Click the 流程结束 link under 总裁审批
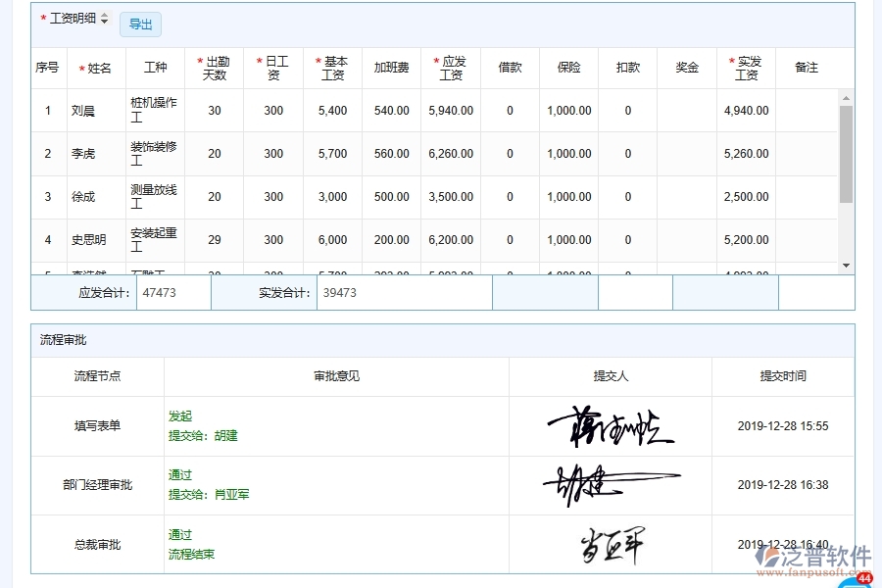This screenshot has width=882, height=588. click(190, 554)
